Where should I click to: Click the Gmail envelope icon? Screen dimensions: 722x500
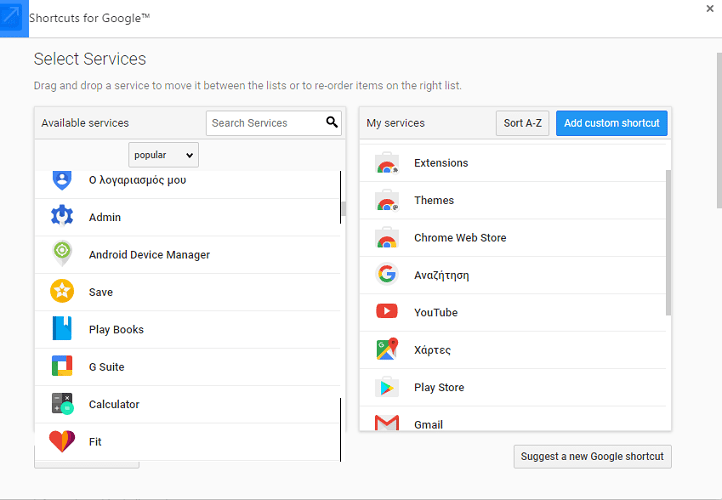point(387,423)
